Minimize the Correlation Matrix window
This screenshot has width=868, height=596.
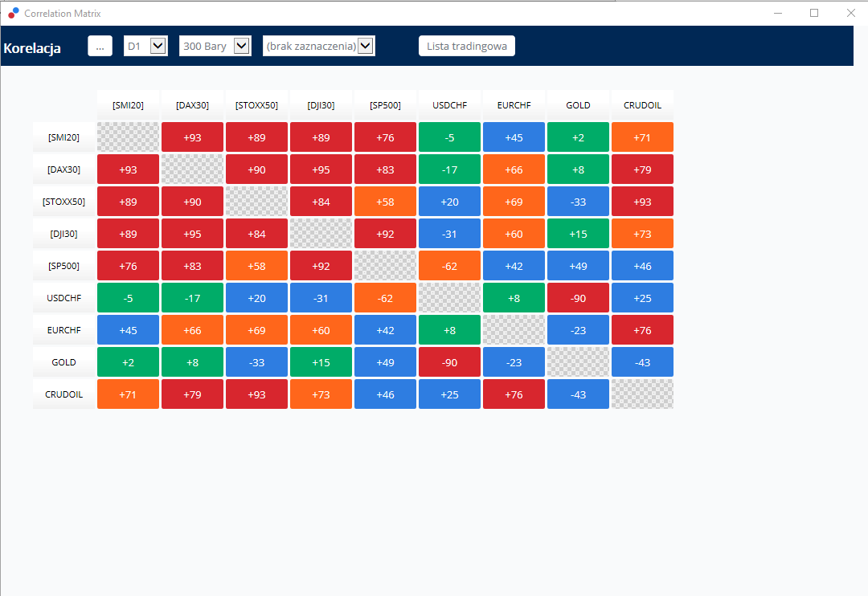(x=778, y=13)
